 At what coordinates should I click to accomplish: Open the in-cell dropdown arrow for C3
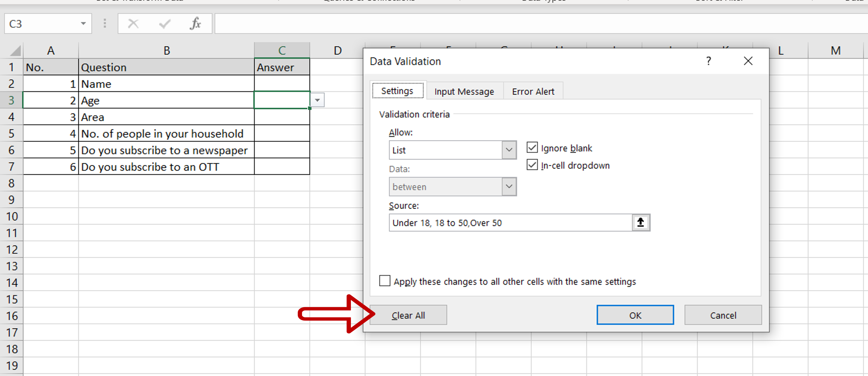pos(317,100)
